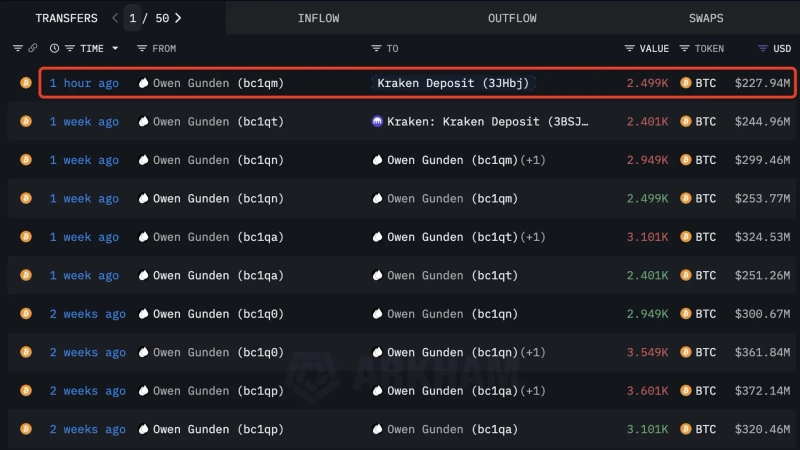
Task: Click the Kraken logo in the second row
Action: click(x=377, y=122)
